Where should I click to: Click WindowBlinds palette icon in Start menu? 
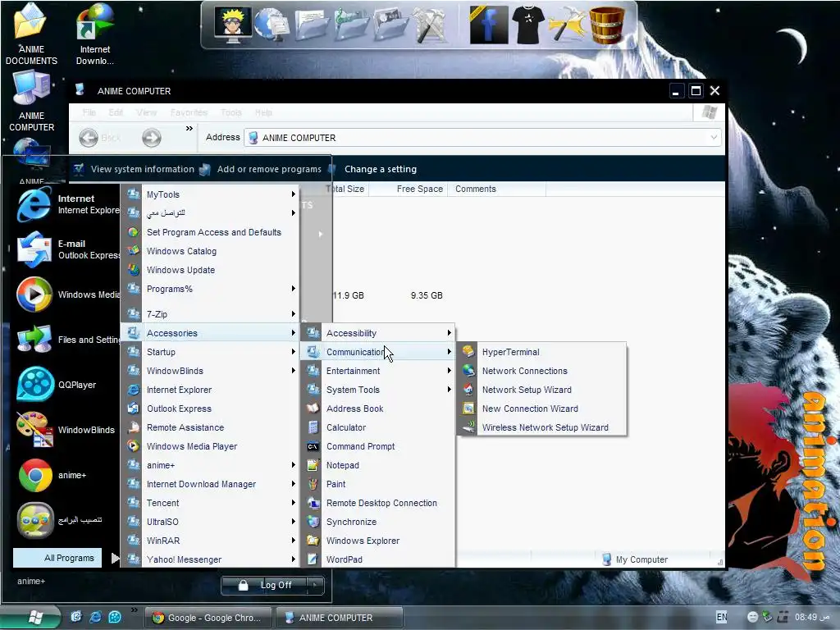coord(34,430)
